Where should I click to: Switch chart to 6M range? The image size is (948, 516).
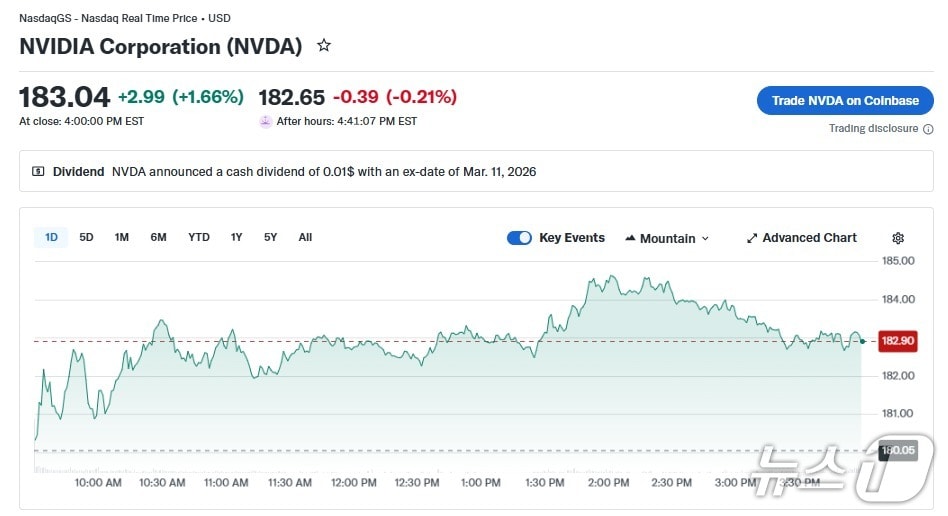point(158,237)
